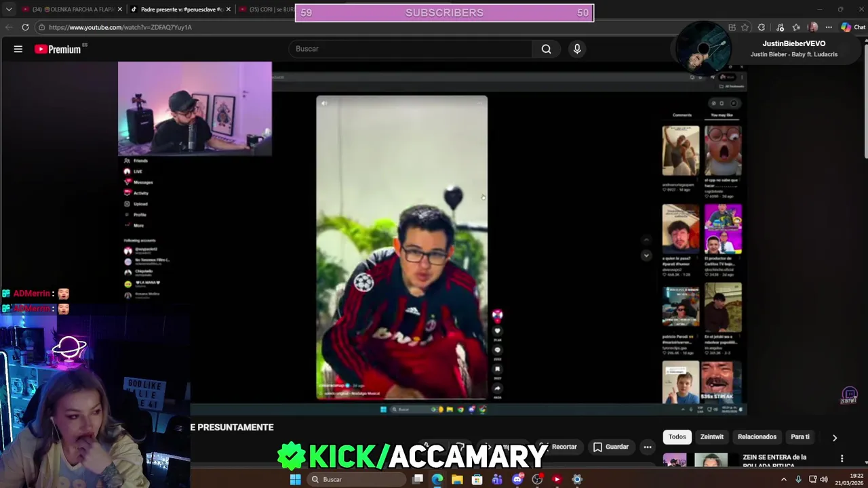Image resolution: width=868 pixels, height=488 pixels.
Task: Go back with browser back arrow
Action: (x=9, y=27)
